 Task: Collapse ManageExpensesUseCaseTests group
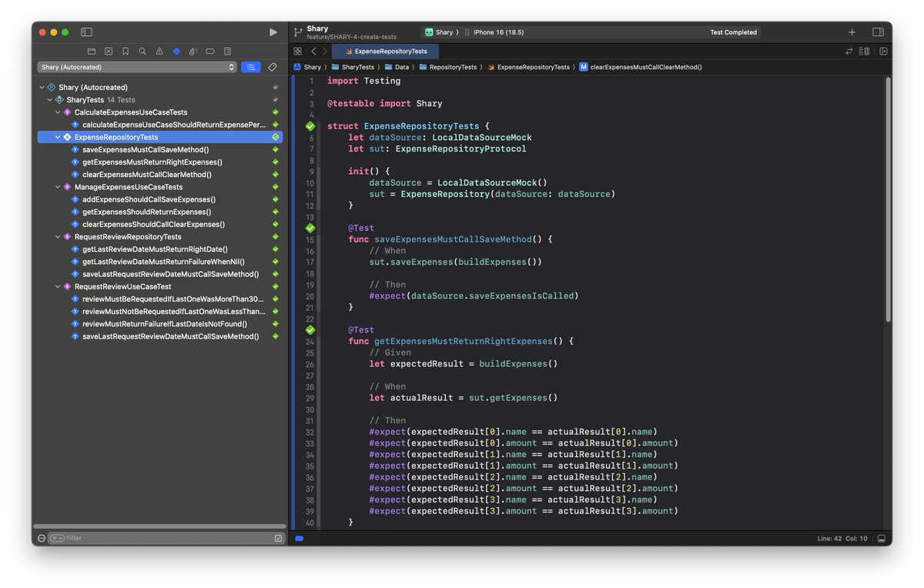coord(58,187)
